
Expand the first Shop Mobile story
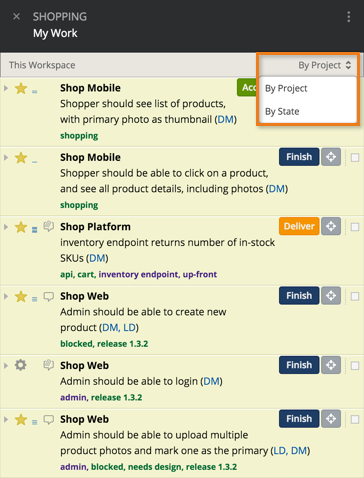(x=6, y=88)
